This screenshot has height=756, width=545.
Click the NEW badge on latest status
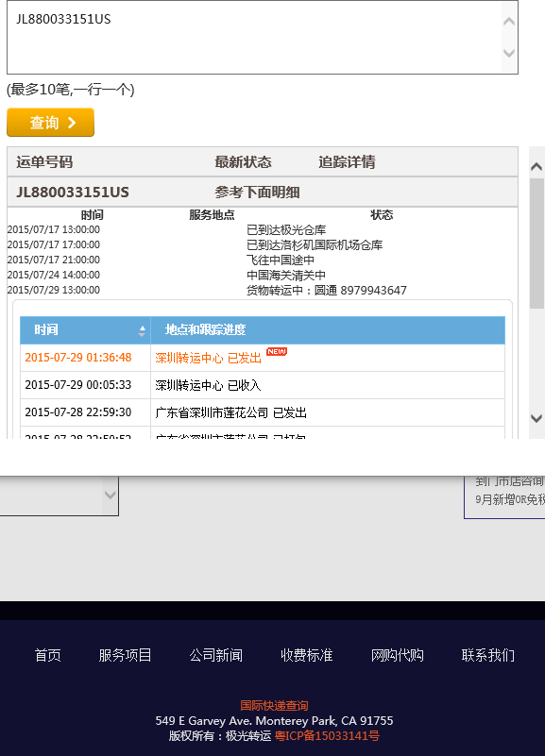click(x=277, y=352)
